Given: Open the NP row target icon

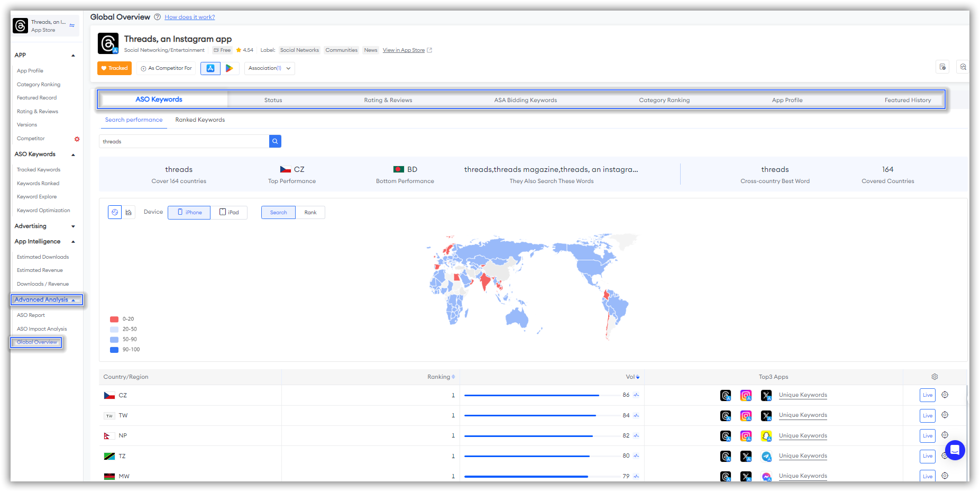Looking at the screenshot, I should point(945,435).
